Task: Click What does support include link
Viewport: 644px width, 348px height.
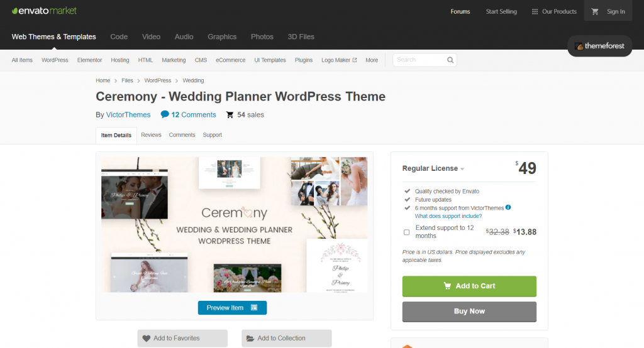Action: (448, 216)
